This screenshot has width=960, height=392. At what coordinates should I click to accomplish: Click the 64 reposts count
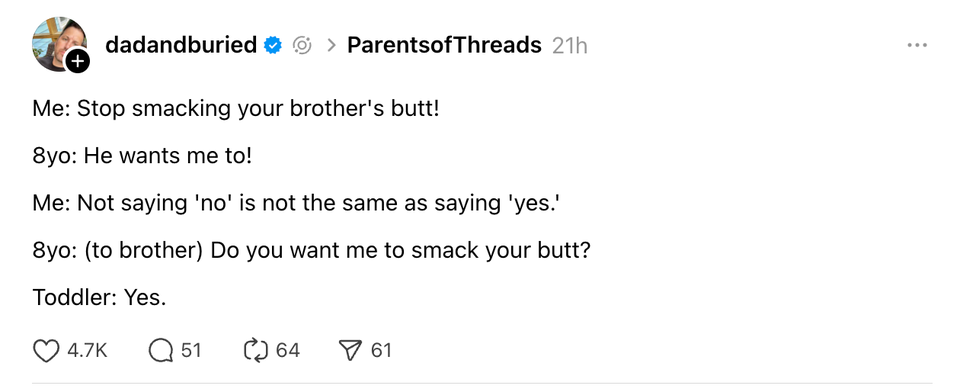pos(288,350)
